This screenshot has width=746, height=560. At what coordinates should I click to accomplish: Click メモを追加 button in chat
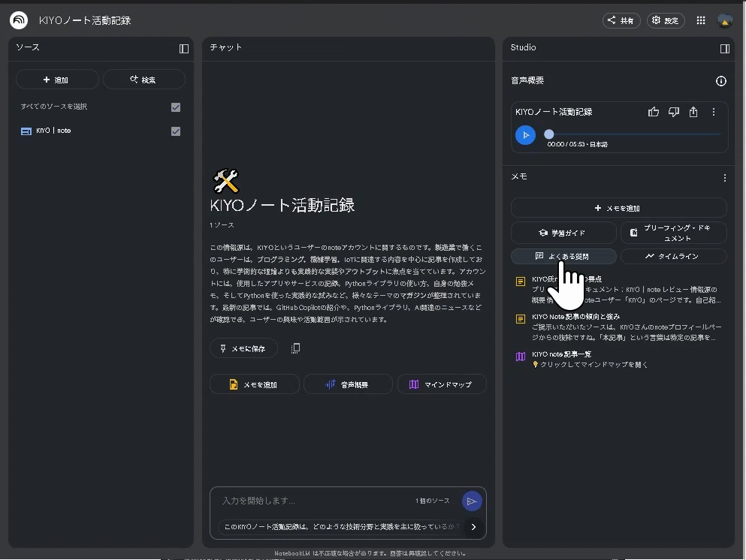[254, 384]
